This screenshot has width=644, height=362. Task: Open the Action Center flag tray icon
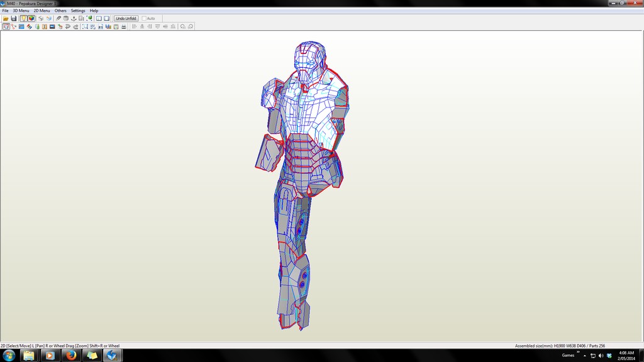(x=592, y=356)
